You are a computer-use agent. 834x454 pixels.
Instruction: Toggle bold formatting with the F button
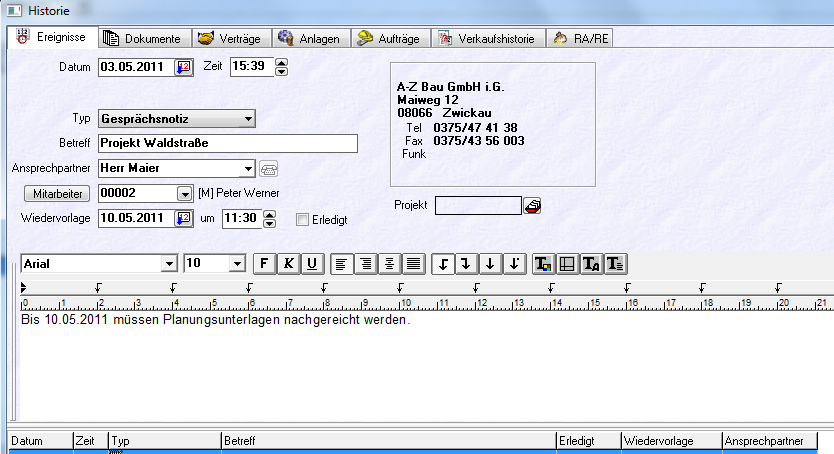pyautogui.click(x=264, y=263)
